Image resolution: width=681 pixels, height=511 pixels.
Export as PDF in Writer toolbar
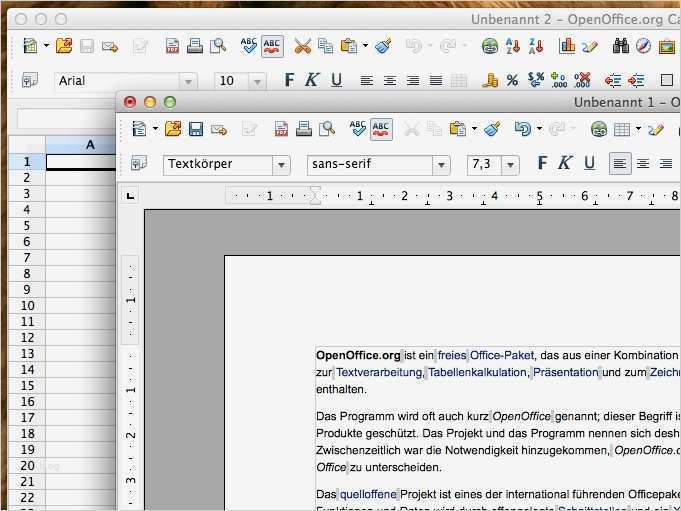pyautogui.click(x=281, y=129)
